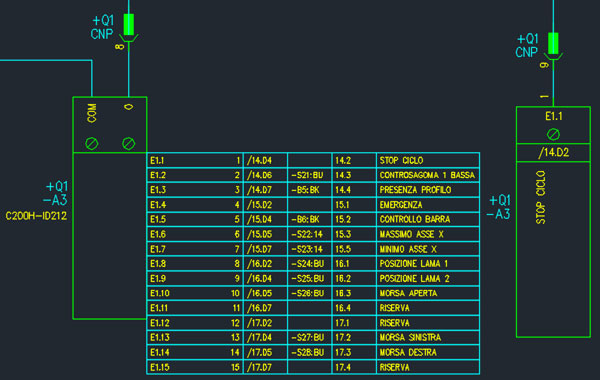The height and width of the screenshot is (380, 600).
Task: Select green connector block above pin 9
Action: (553, 43)
